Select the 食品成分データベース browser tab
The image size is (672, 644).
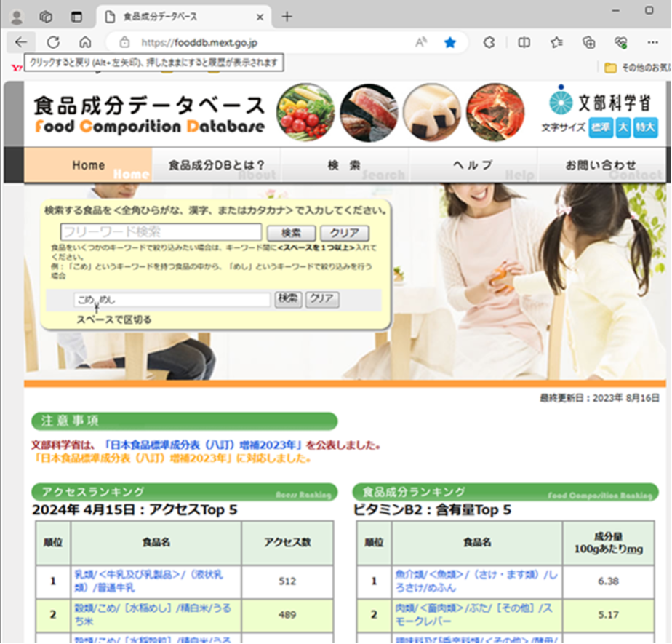(184, 17)
